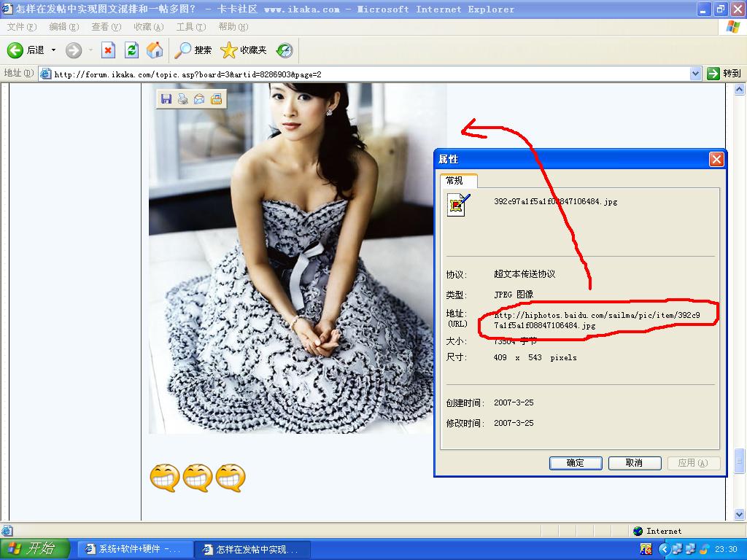Click the page icon in the address bar

coord(45,74)
